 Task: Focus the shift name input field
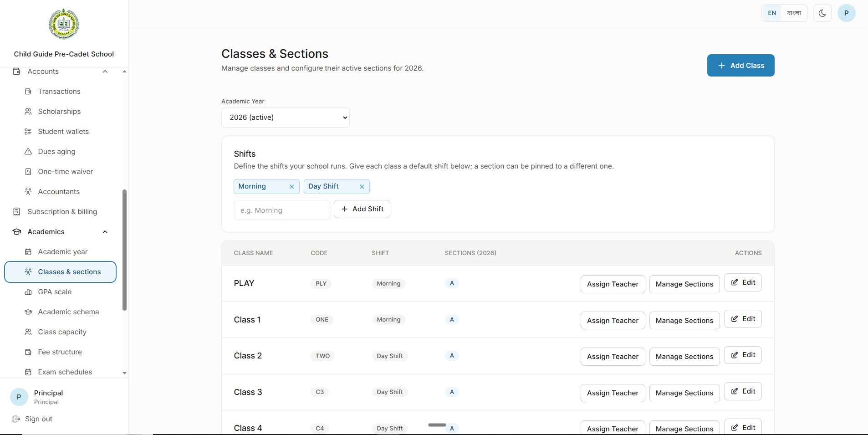[281, 210]
